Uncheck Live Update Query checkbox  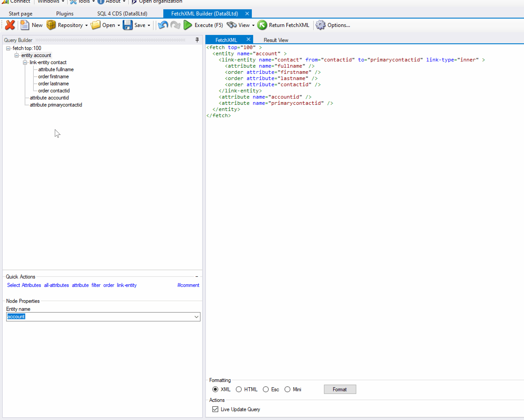[x=215, y=409]
